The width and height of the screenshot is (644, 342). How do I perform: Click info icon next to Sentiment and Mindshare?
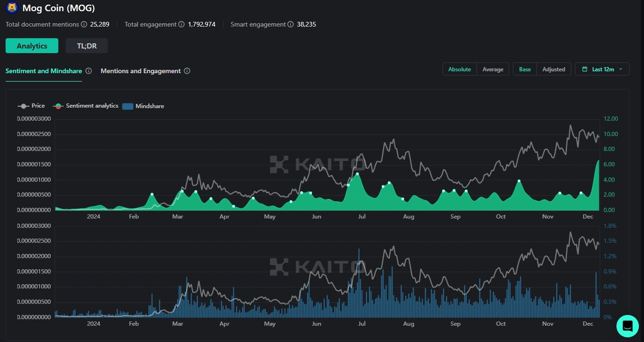(x=89, y=71)
